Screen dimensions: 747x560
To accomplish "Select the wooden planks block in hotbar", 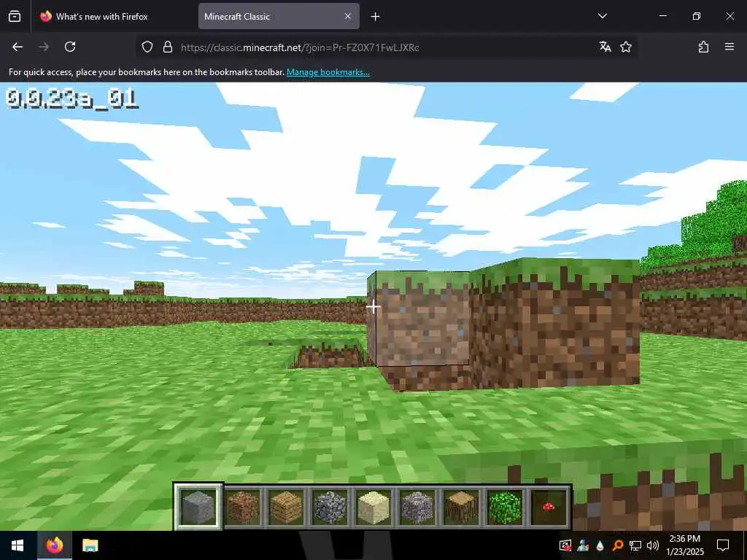I will [x=286, y=507].
